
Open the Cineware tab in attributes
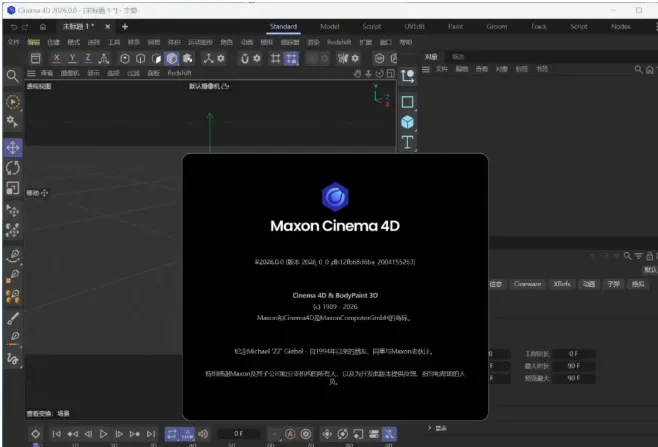tap(527, 284)
